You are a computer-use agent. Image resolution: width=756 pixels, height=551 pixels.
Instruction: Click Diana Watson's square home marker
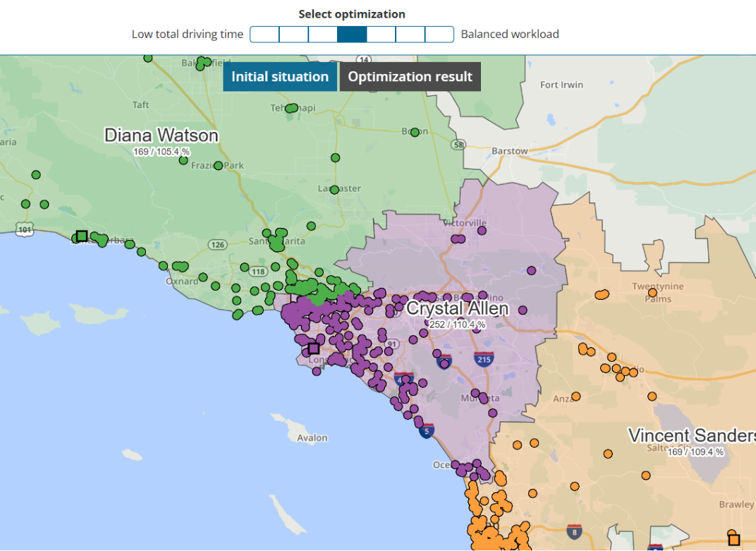point(82,236)
